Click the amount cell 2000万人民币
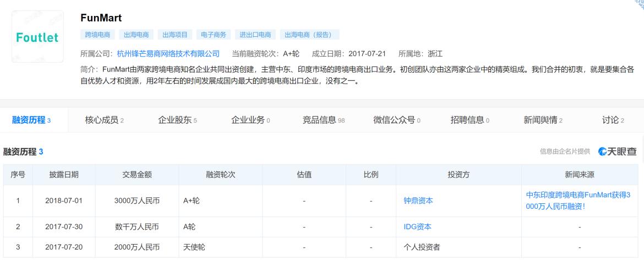 137,247
